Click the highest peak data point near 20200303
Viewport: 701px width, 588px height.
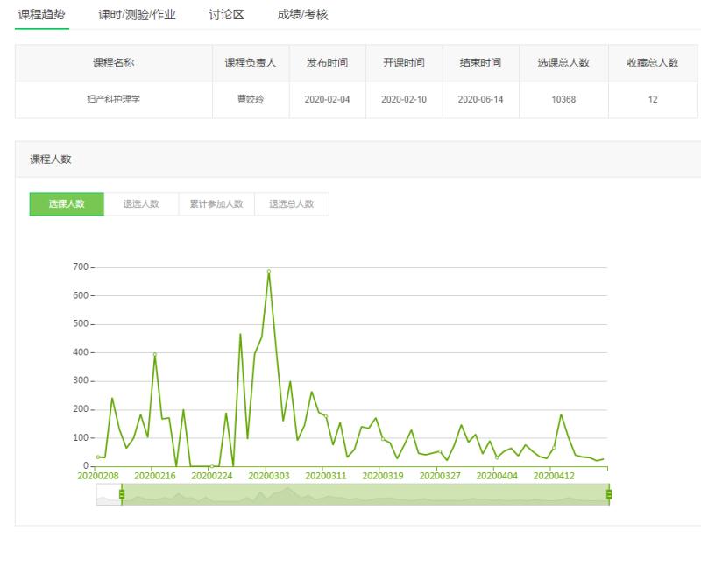pos(268,272)
